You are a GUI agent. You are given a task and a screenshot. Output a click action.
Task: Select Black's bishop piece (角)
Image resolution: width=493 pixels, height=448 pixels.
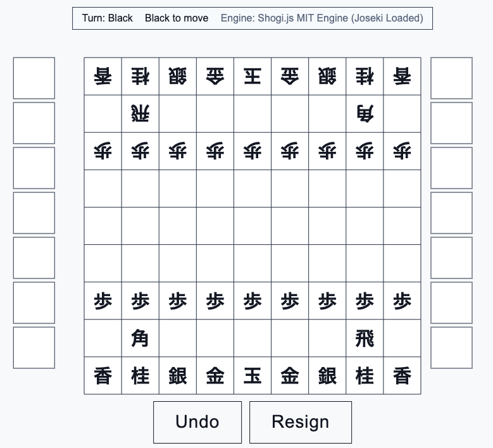click(140, 339)
